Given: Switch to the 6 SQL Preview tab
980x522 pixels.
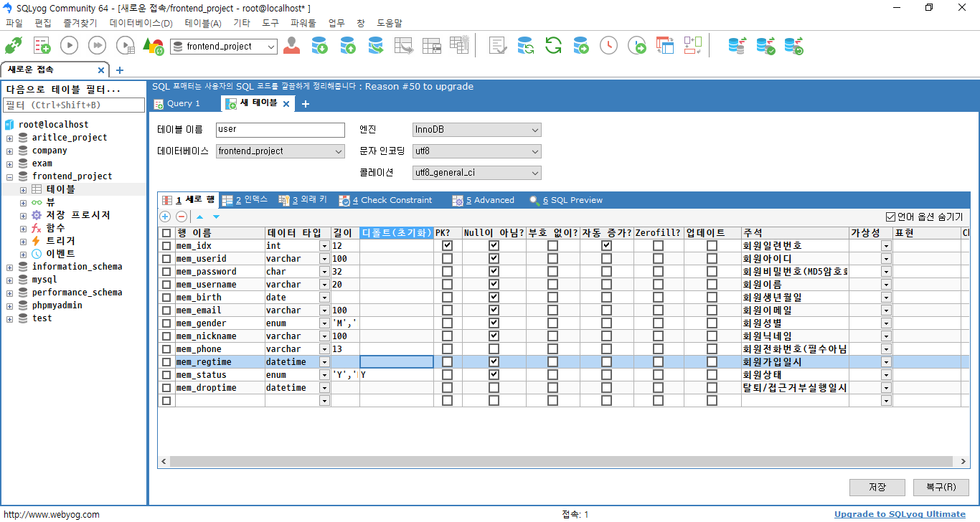Looking at the screenshot, I should [567, 200].
